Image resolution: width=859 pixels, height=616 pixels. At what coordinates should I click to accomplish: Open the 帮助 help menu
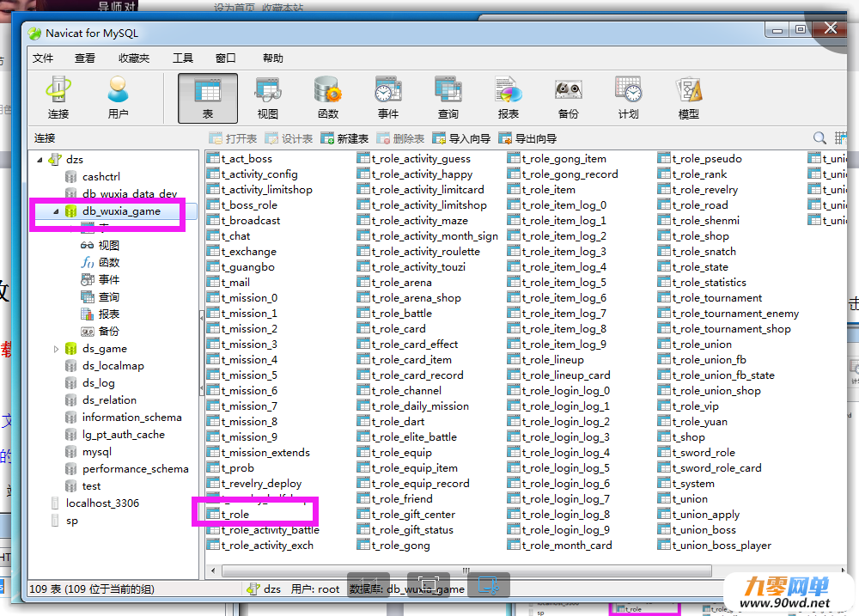point(273,58)
